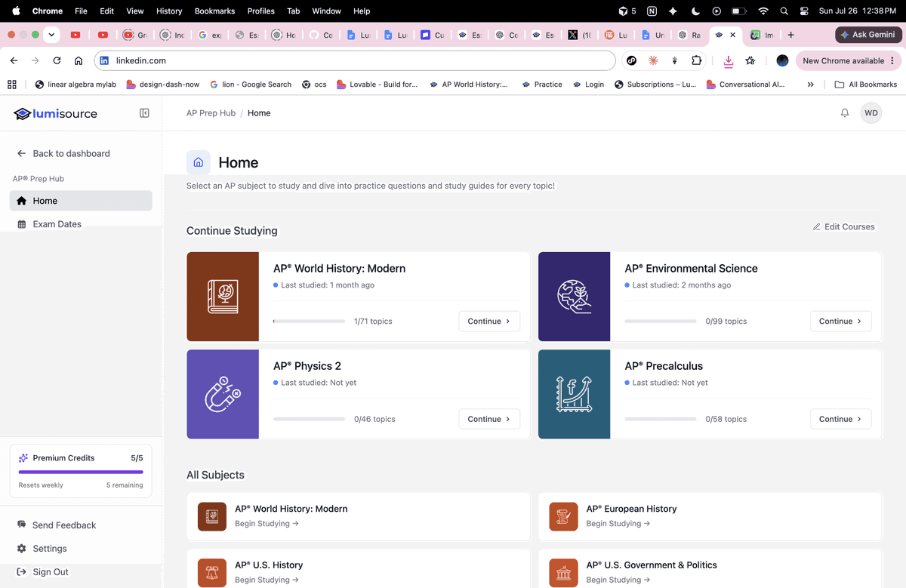The width and height of the screenshot is (906, 588).
Task: Click the AP Precalculus graph icon
Action: pyautogui.click(x=574, y=394)
